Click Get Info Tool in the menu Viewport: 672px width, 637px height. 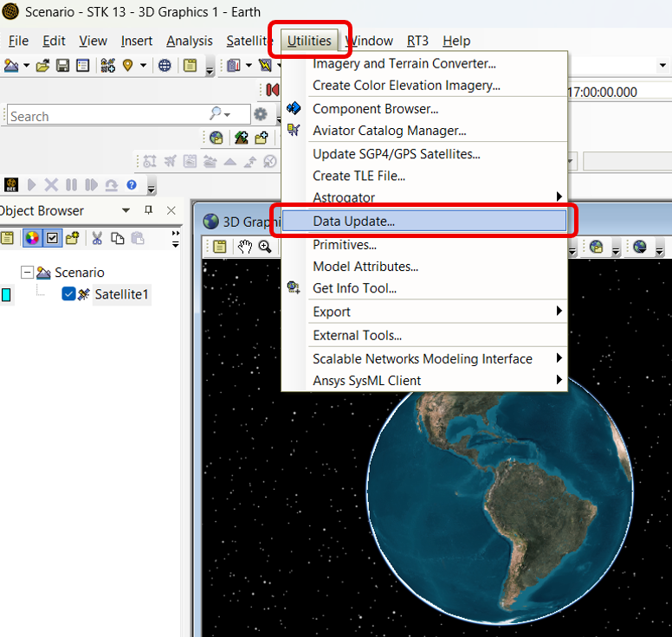[354, 288]
